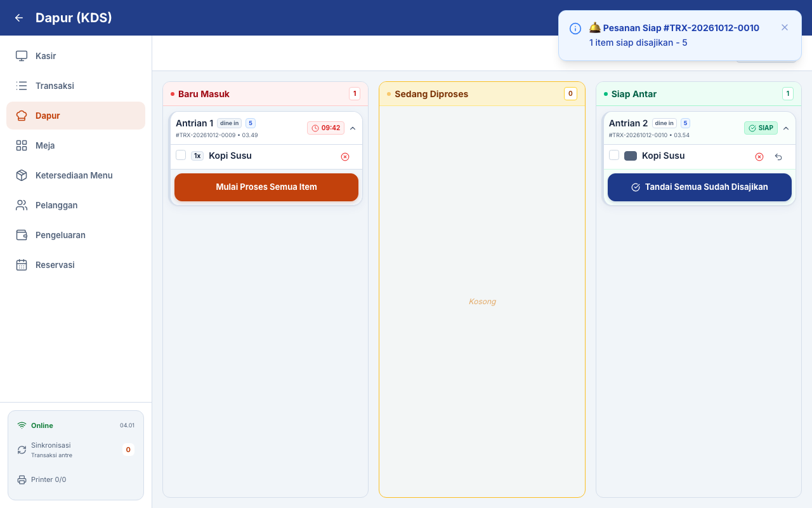812x508 pixels.
Task: Click the Sedang Diproses column header
Action: (x=482, y=94)
